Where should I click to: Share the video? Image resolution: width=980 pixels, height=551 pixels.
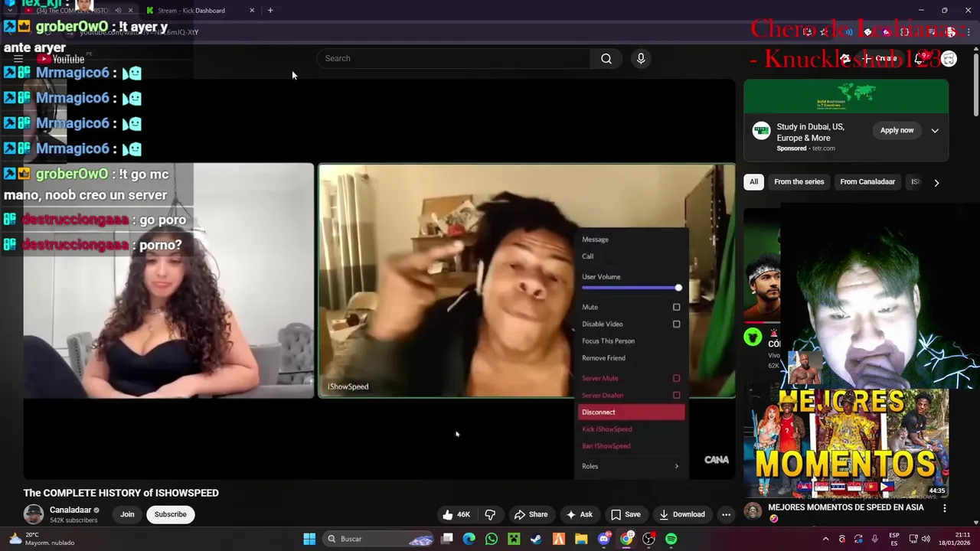(x=531, y=514)
